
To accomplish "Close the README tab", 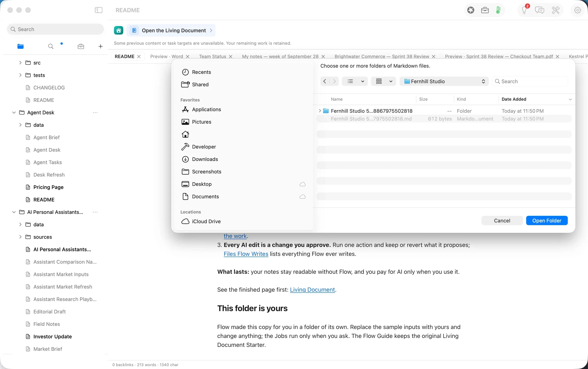I will [139, 56].
